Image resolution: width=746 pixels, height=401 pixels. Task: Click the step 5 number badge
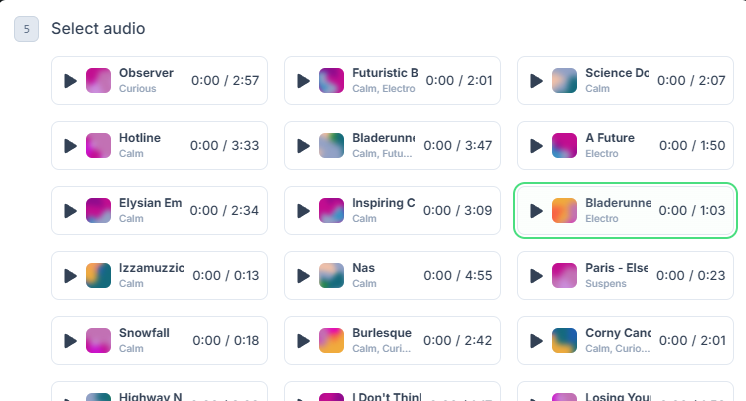[x=26, y=29]
